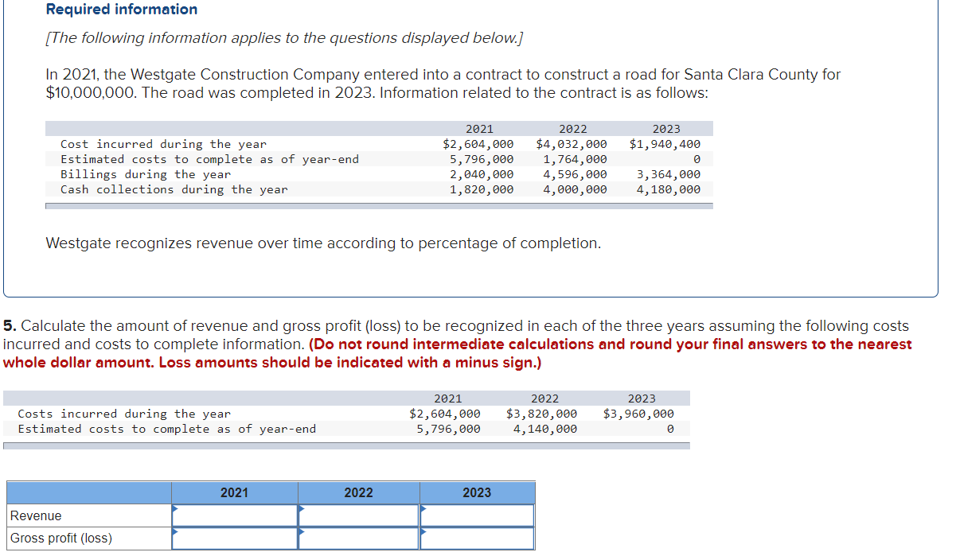Viewport: 956px width, 560px height.
Task: Click the Billings during the year label
Action: click(x=146, y=174)
